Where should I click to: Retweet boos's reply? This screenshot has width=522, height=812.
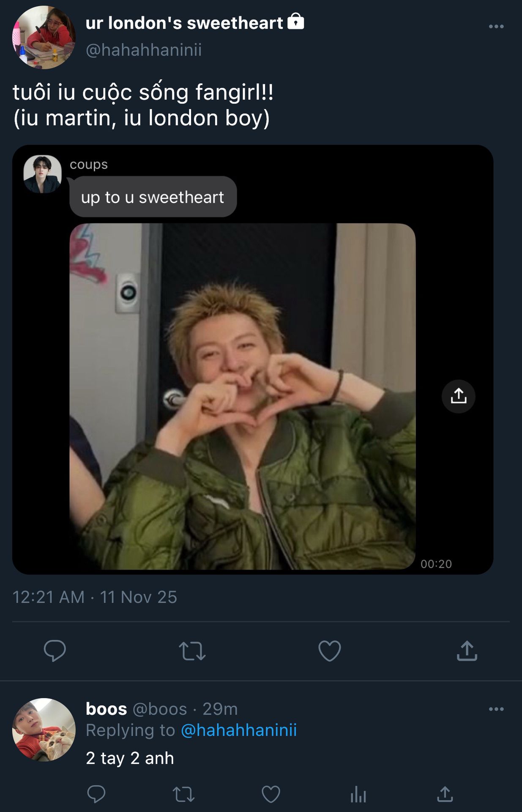184,794
